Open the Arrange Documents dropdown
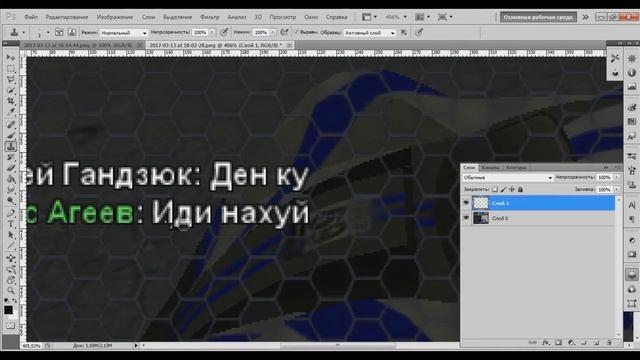The height and width of the screenshot is (360, 640). [x=422, y=17]
